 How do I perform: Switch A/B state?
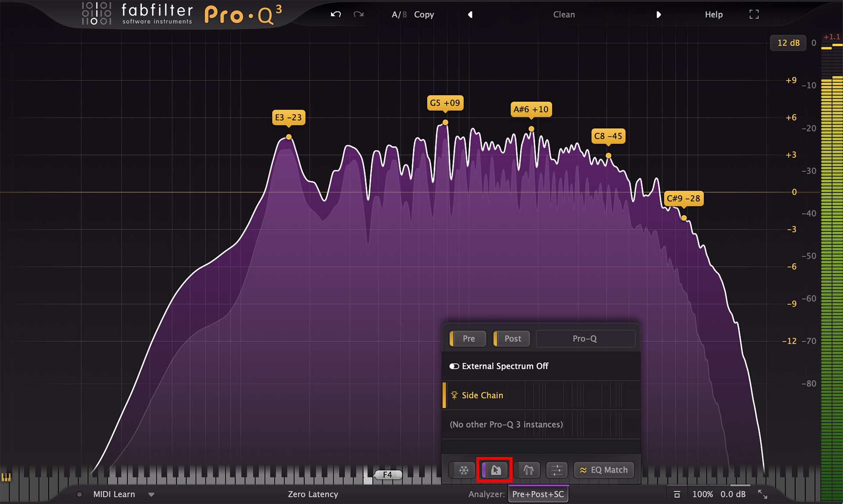[399, 14]
